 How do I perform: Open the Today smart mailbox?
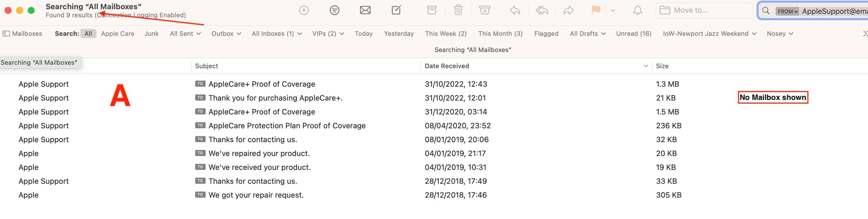[364, 34]
